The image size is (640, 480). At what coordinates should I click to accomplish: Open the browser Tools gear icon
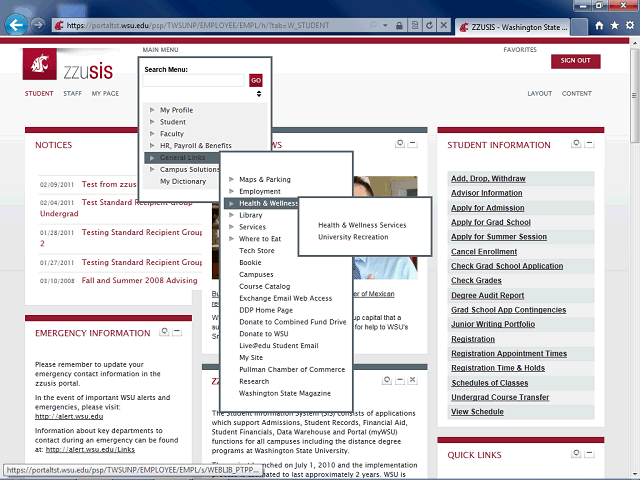pyautogui.click(x=630, y=26)
